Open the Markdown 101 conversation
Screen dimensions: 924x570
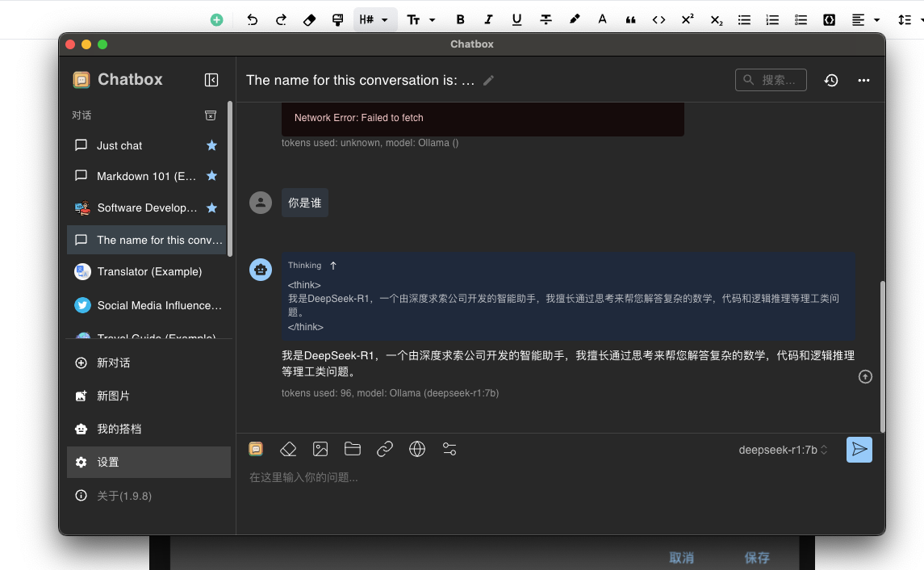(146, 176)
